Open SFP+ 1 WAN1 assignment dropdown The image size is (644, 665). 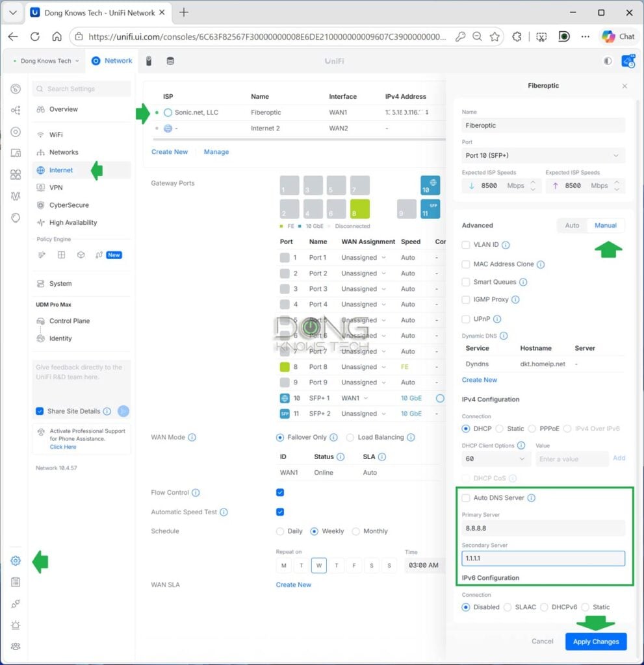[354, 398]
